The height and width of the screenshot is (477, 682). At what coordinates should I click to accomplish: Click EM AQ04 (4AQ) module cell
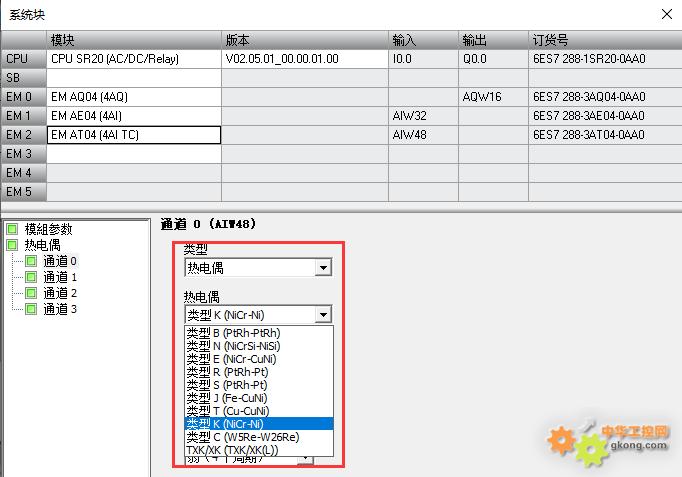click(x=134, y=97)
